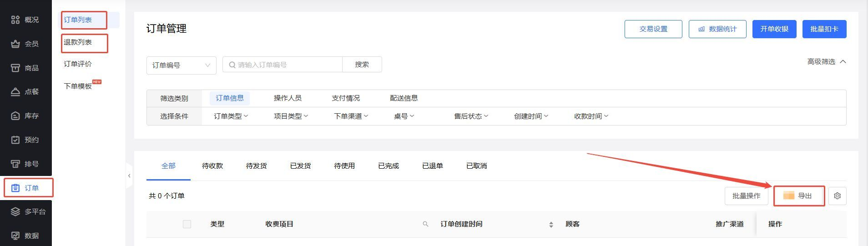Select the 配送信息 filter category

(x=404, y=98)
